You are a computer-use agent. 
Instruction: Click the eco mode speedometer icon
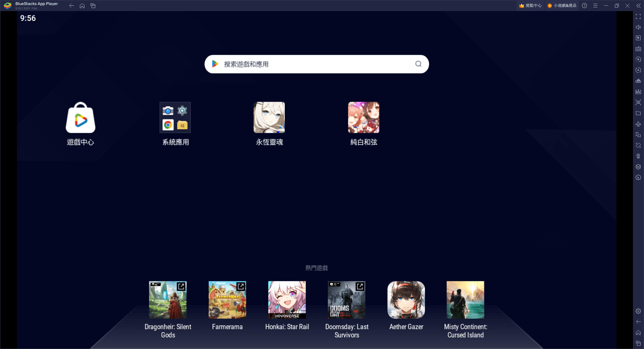[638, 178]
